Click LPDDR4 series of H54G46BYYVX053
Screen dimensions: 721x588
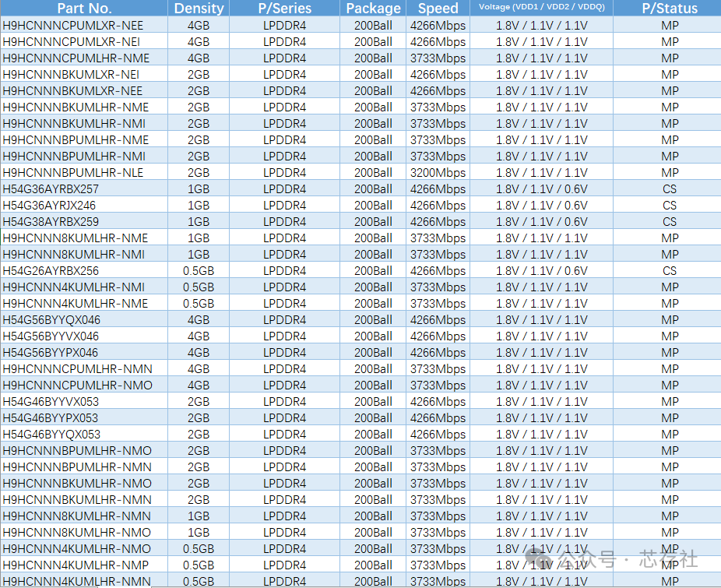coord(285,401)
